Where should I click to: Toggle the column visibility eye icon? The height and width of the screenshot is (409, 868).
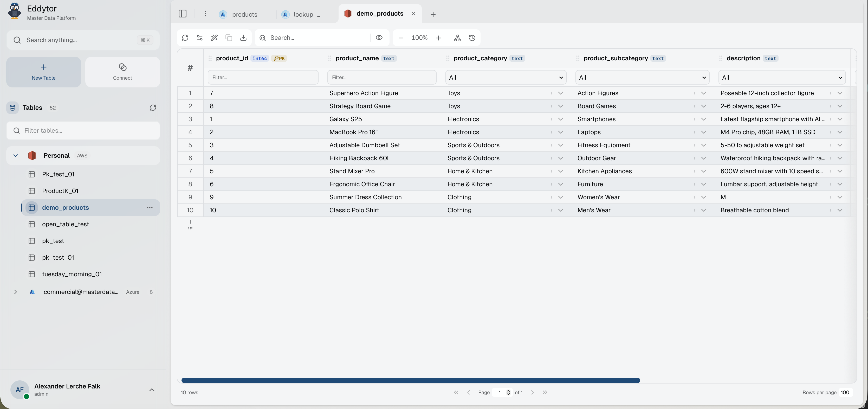point(379,38)
